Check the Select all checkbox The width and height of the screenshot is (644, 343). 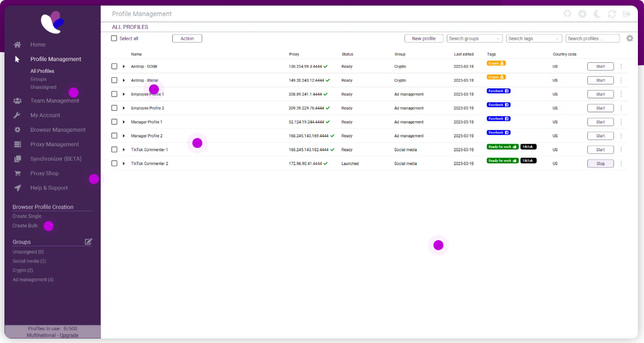[114, 38]
